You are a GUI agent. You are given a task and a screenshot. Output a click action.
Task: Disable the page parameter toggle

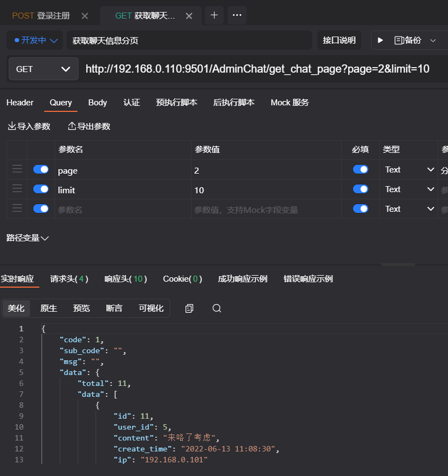point(41,170)
